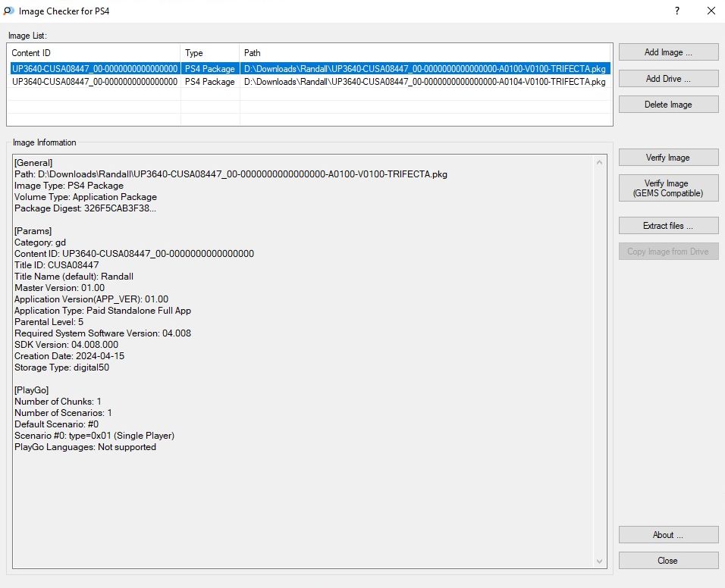725x588 pixels.
Task: Click the Path line in General section
Action: [x=231, y=174]
